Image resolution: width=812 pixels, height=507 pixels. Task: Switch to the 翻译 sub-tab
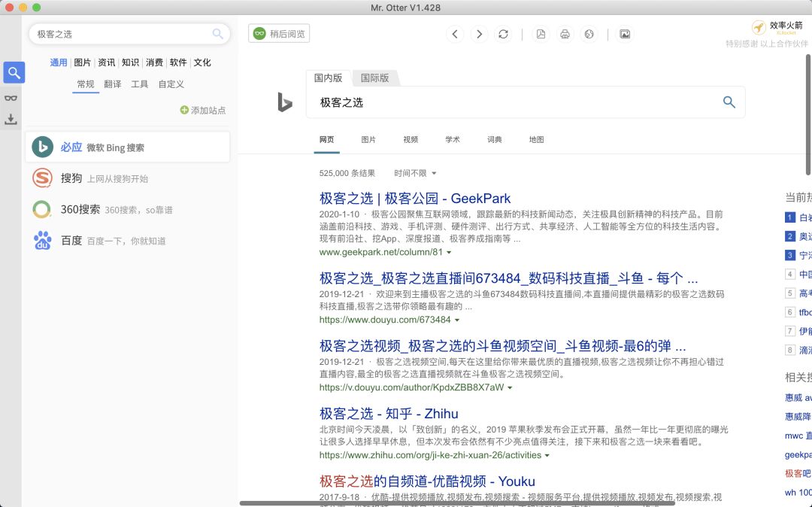coord(112,84)
